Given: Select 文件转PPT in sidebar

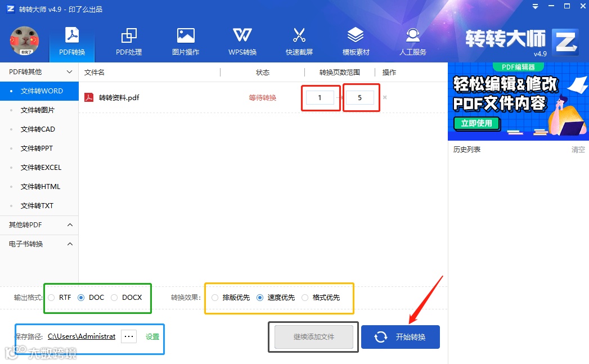Looking at the screenshot, I should pyautogui.click(x=39, y=149).
